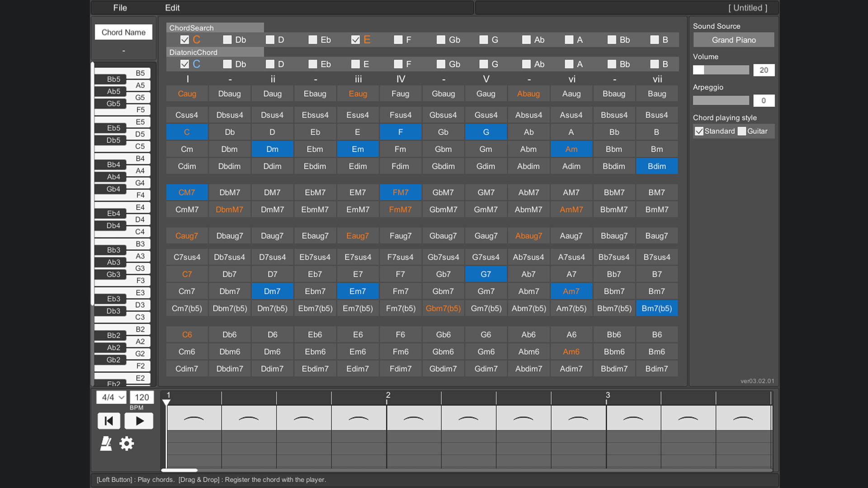Open settings with the gear icon
This screenshot has height=488, width=868.
127,443
